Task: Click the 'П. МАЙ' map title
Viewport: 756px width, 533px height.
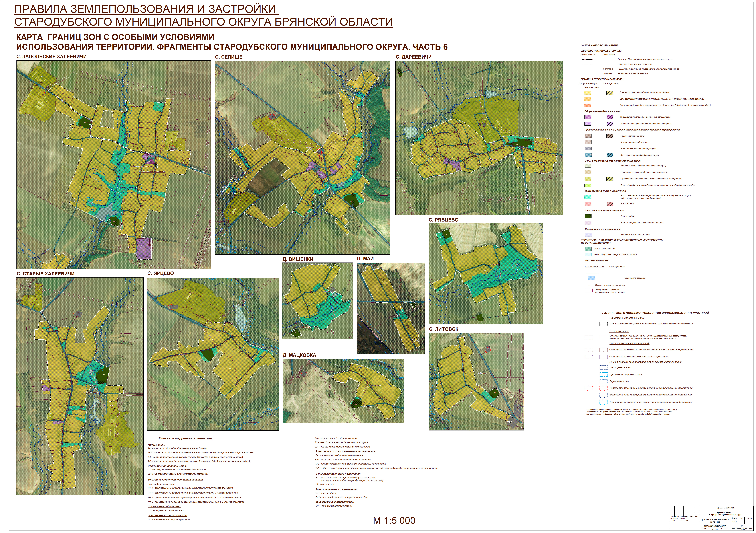Action: pyautogui.click(x=366, y=259)
